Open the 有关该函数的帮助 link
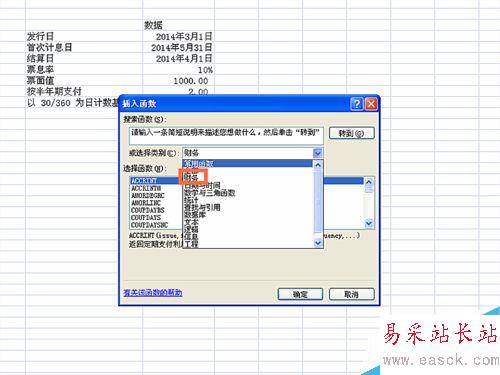500x375 pixels. click(153, 293)
